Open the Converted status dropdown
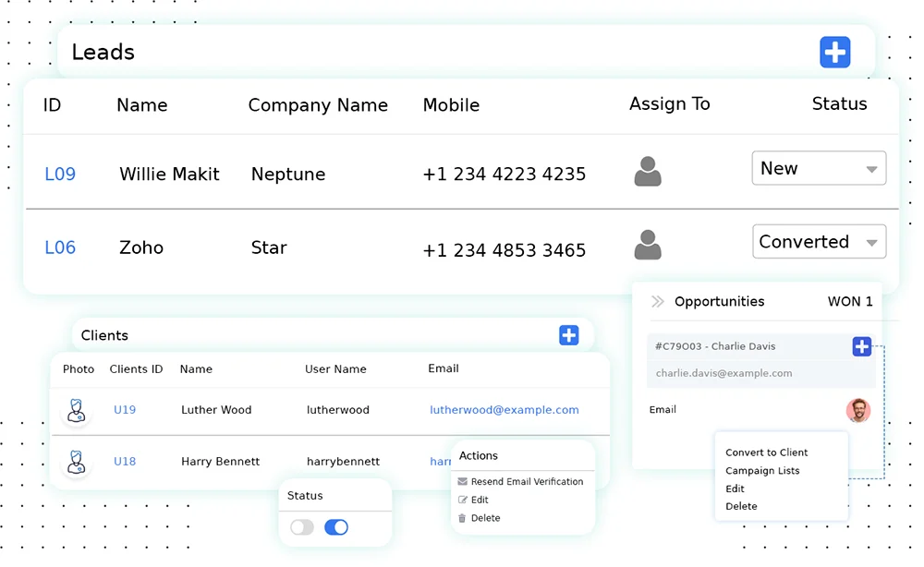 pos(819,241)
